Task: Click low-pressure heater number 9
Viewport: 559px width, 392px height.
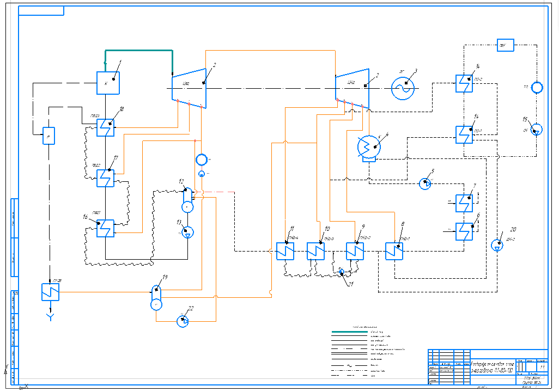Action: pos(355,251)
